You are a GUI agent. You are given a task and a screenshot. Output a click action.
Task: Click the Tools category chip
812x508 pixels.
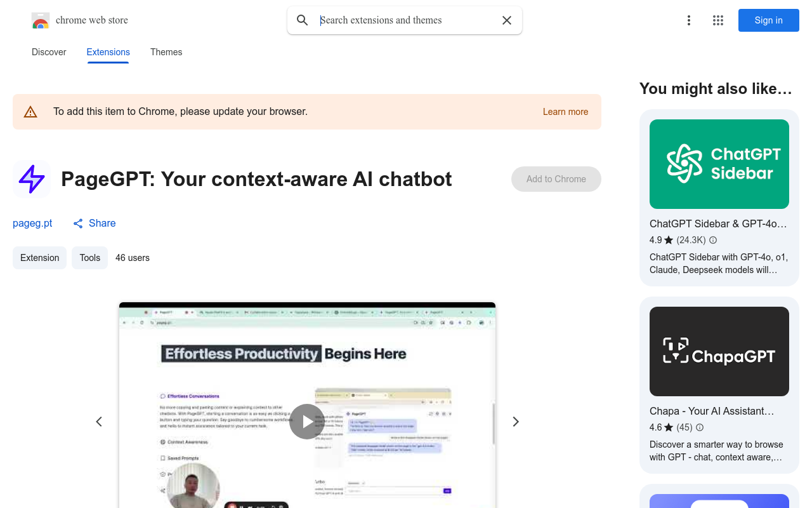click(x=90, y=258)
